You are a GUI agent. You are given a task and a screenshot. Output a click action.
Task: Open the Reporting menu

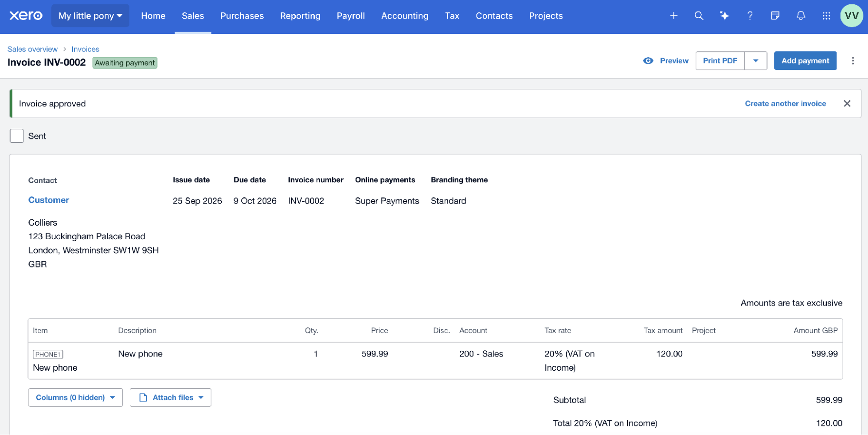(x=300, y=16)
